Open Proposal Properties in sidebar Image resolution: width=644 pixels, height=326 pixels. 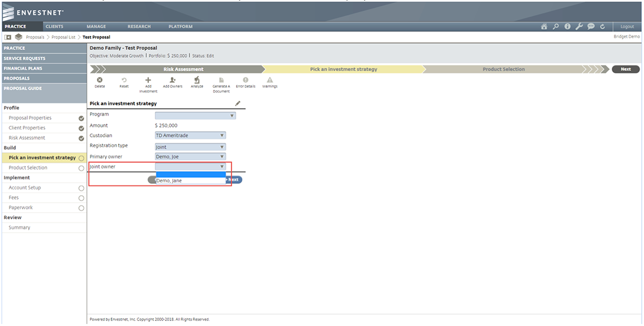pyautogui.click(x=30, y=118)
